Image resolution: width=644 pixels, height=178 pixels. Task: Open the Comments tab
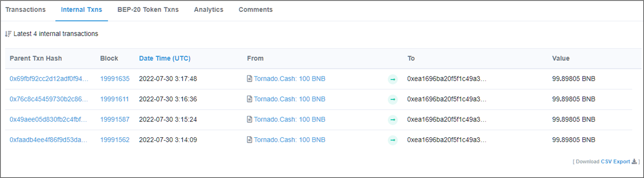click(256, 9)
